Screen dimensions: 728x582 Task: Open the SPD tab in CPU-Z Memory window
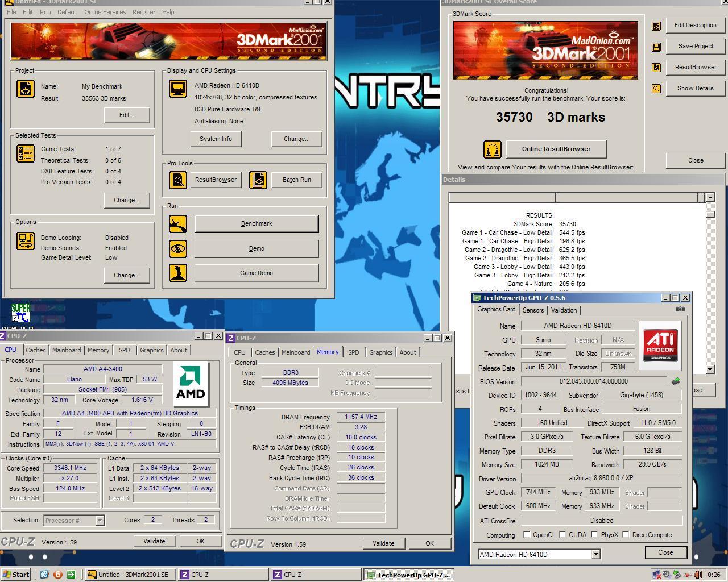pos(354,352)
